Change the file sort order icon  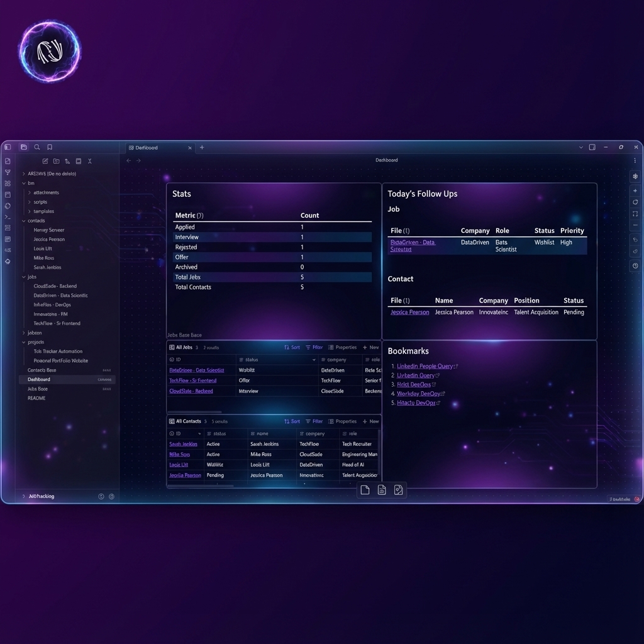(x=68, y=162)
